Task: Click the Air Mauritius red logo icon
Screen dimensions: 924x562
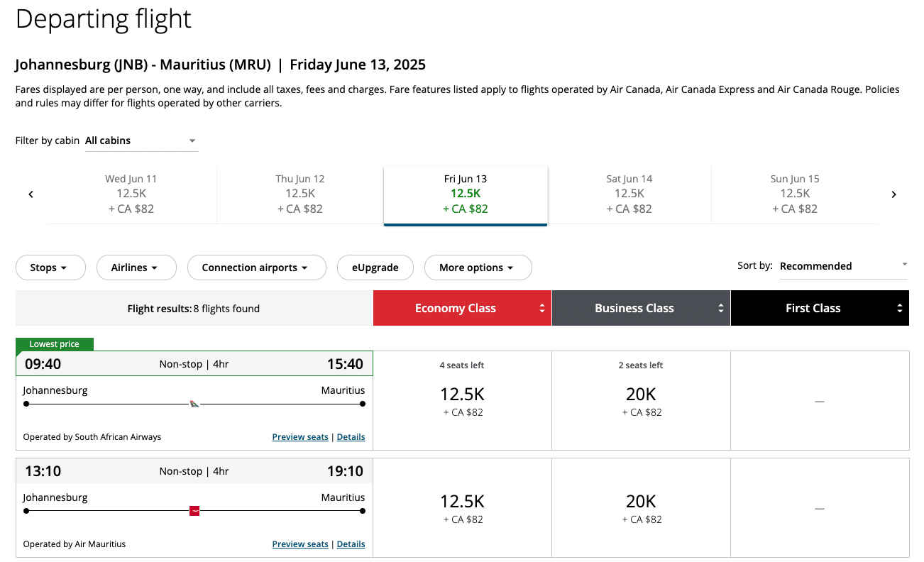Action: [x=194, y=511]
